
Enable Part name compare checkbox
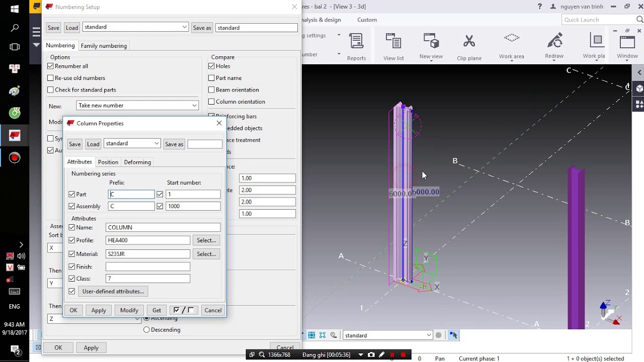(211, 78)
